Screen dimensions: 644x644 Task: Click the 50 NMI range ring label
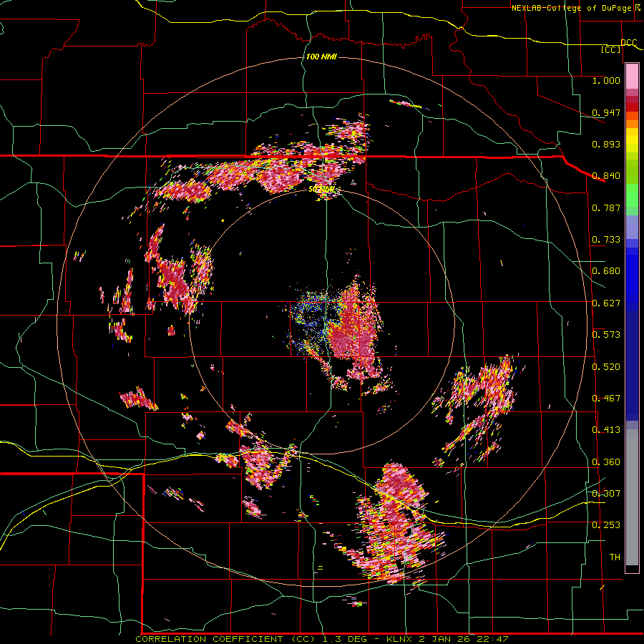pyautogui.click(x=321, y=190)
